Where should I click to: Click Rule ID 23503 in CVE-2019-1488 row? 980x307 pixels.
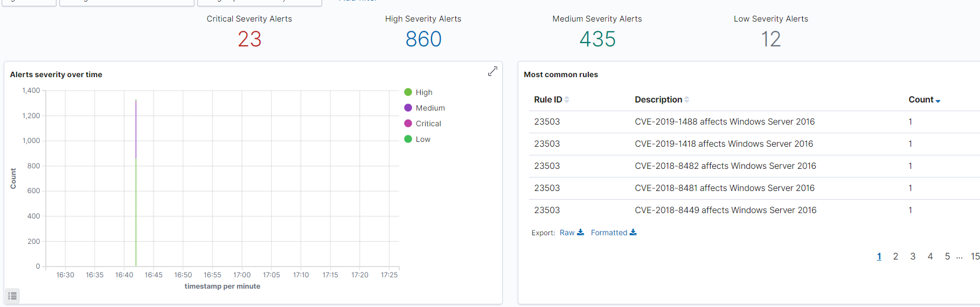click(x=547, y=122)
